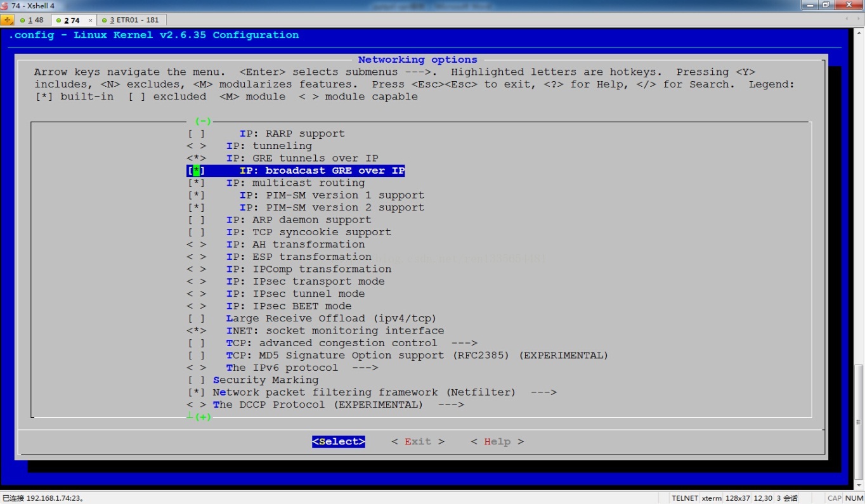Click the 'CAP' indicator in status bar

coord(835,498)
